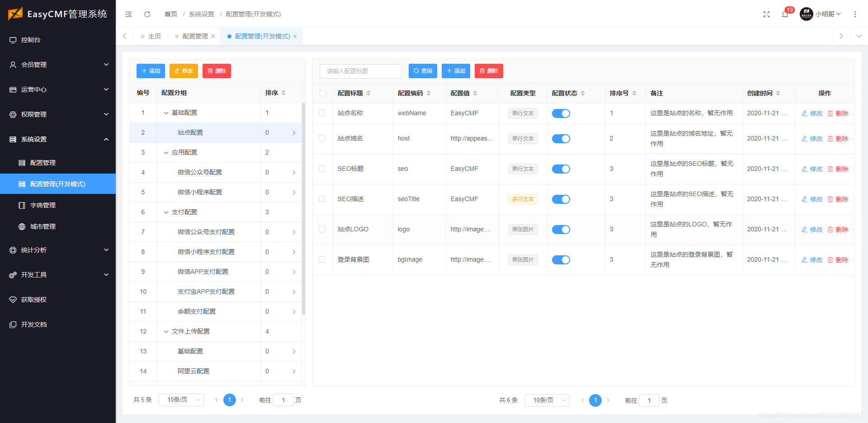
Task: Check the 登录背景图 row checkbox
Action: [322, 259]
